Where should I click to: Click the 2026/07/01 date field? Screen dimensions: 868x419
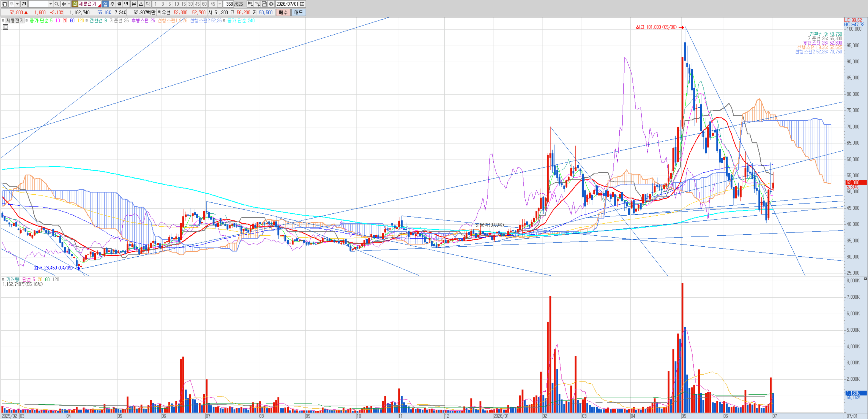pyautogui.click(x=287, y=4)
